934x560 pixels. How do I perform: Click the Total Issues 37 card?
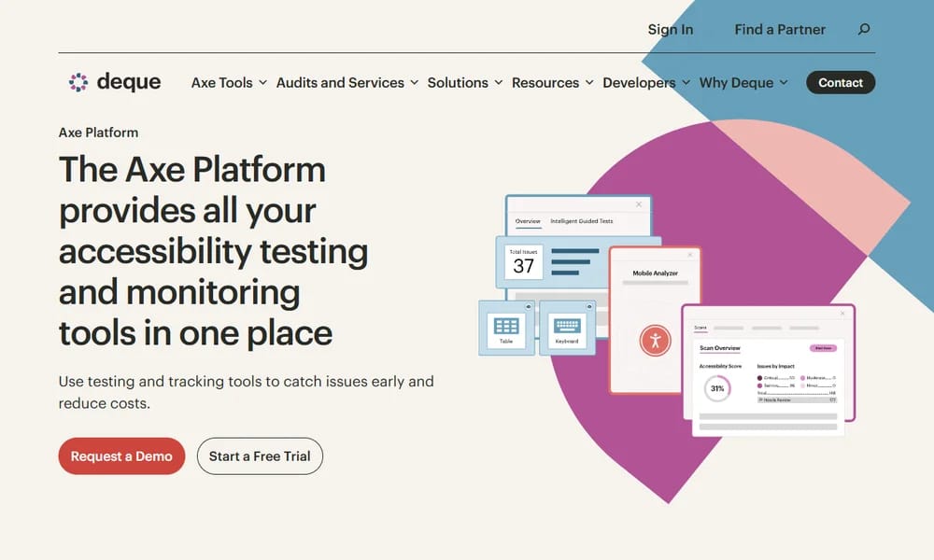524,262
